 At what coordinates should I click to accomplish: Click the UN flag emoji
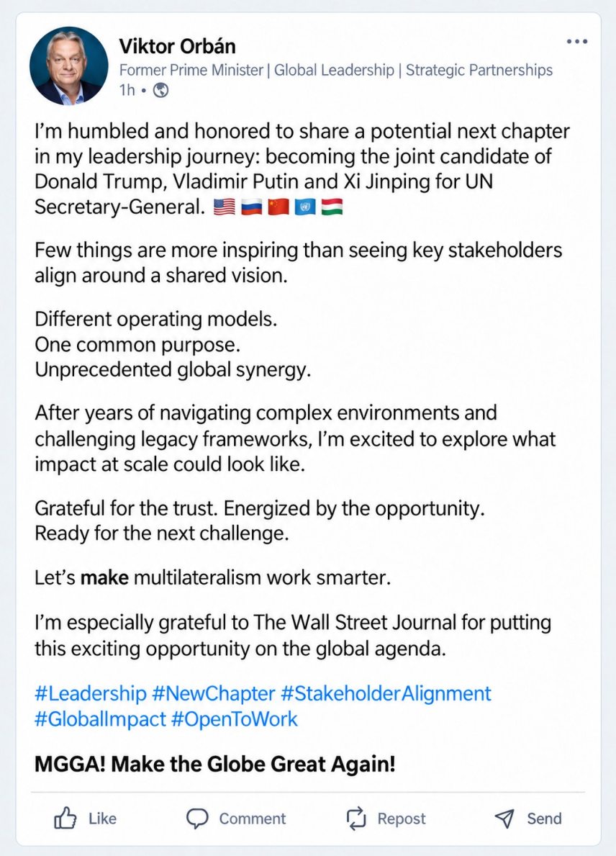305,207
